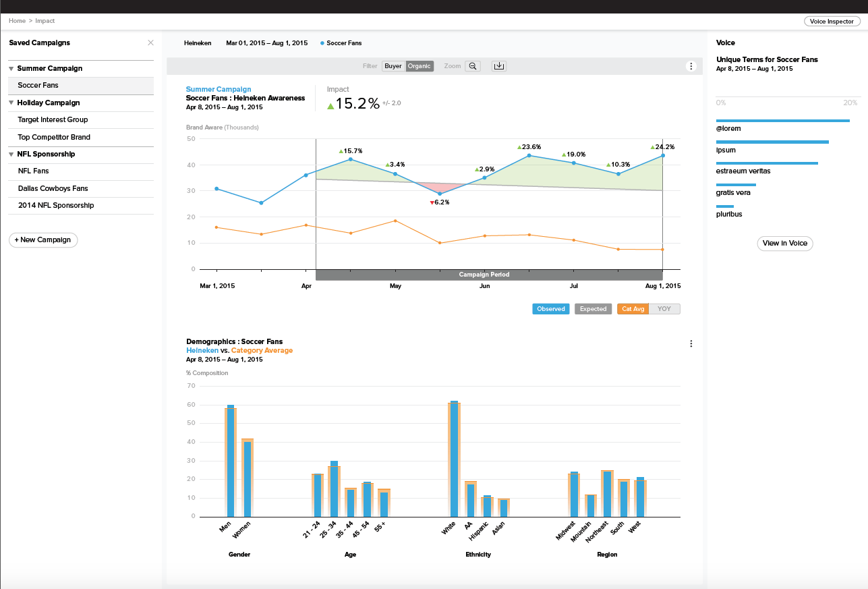Click the Northeast region bar

[x=608, y=493]
